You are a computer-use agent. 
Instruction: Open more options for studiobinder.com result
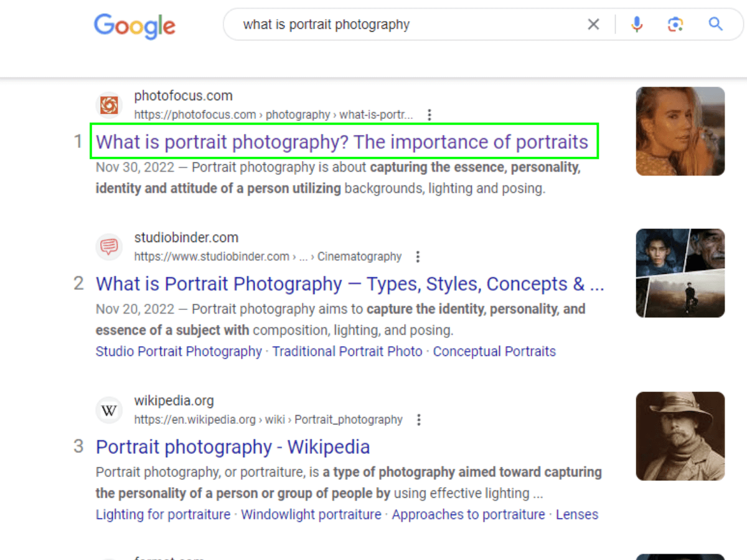(418, 257)
